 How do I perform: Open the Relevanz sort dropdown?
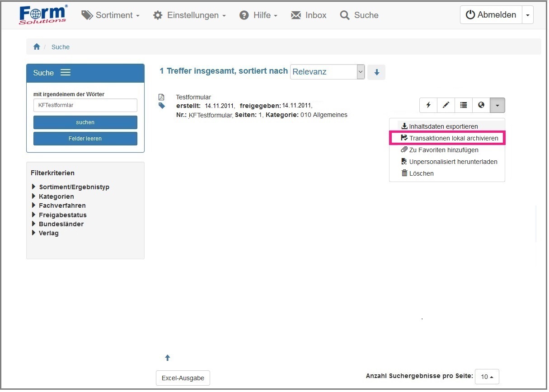327,72
